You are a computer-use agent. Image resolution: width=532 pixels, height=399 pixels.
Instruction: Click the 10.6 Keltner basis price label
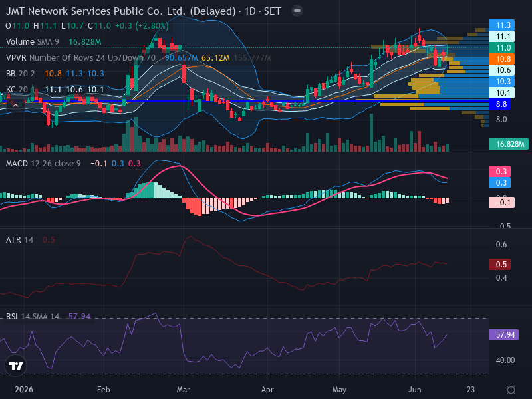pos(502,70)
